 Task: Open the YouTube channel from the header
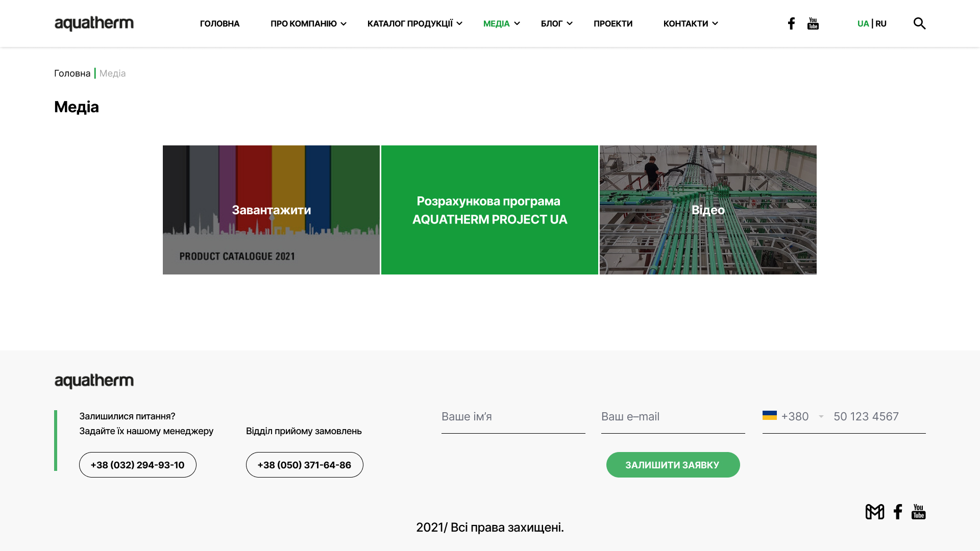click(x=813, y=23)
